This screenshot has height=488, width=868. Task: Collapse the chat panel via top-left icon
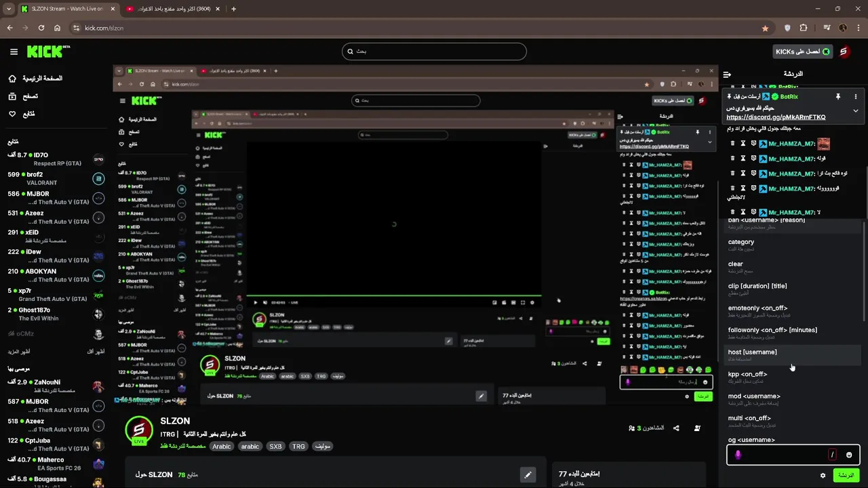[x=727, y=75]
